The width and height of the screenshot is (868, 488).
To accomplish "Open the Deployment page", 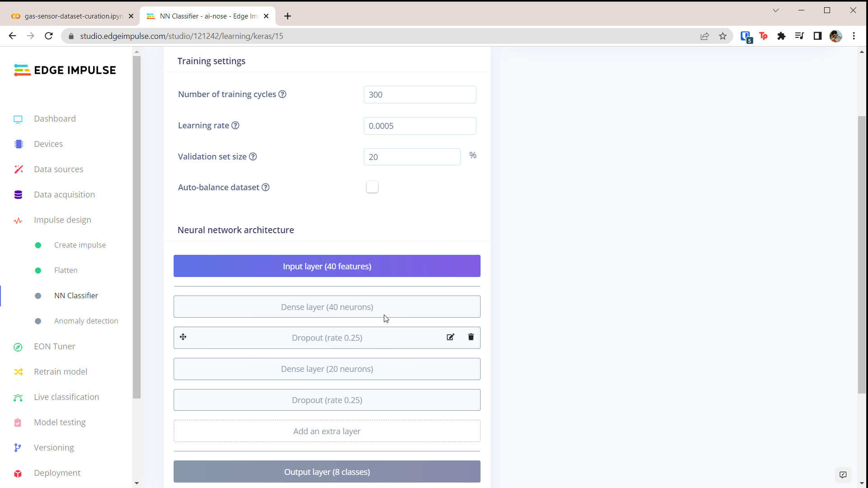I will 57,473.
